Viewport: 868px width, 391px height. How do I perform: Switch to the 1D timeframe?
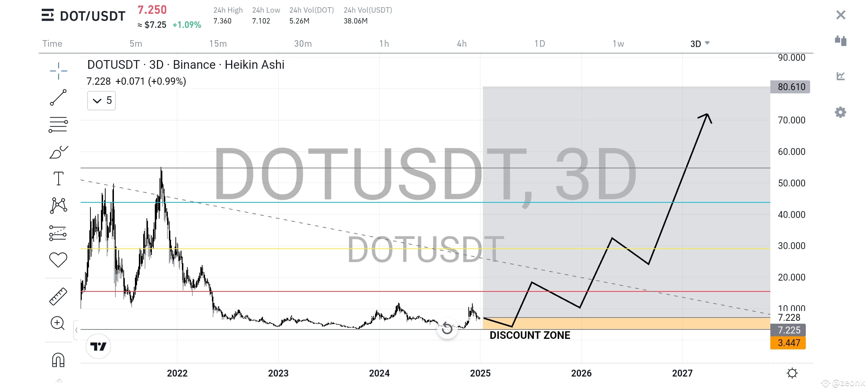pos(540,43)
